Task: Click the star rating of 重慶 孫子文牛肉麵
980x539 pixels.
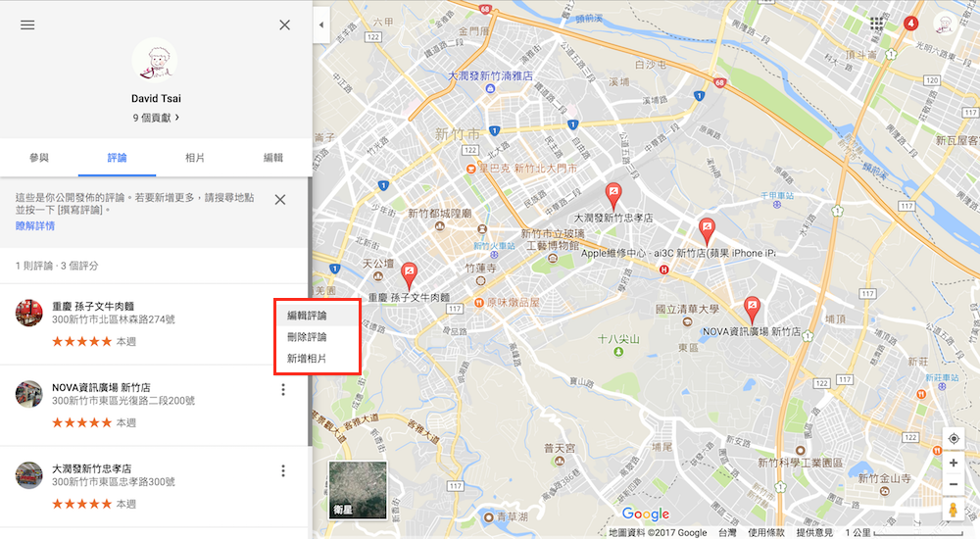Action: [82, 341]
